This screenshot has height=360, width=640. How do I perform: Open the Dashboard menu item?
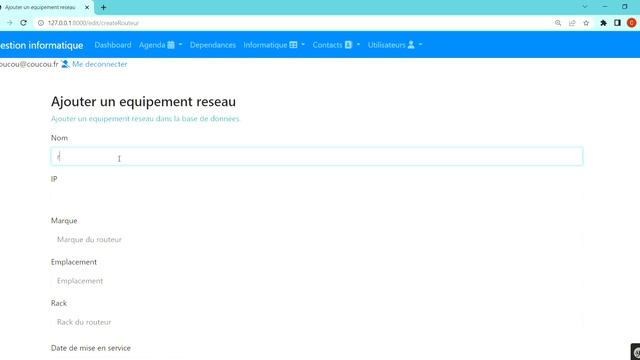(x=113, y=45)
